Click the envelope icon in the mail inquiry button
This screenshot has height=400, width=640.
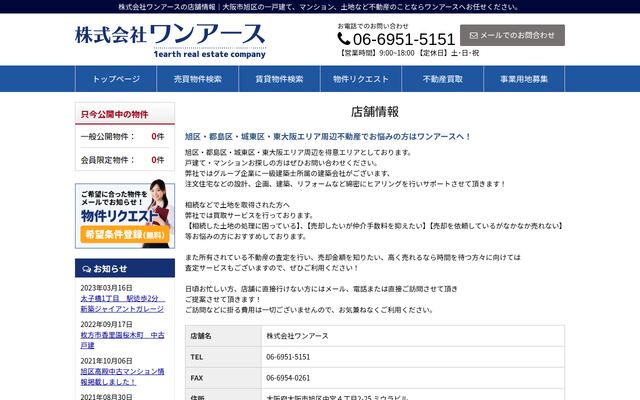[x=473, y=36]
